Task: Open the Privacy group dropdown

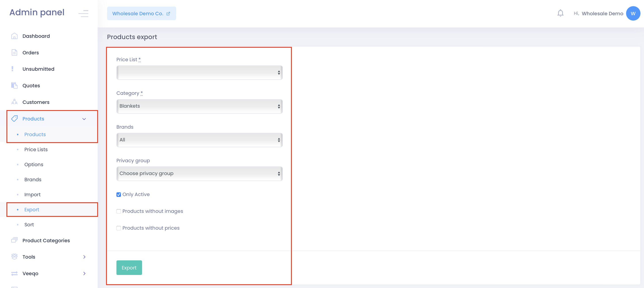Action: pos(199,174)
